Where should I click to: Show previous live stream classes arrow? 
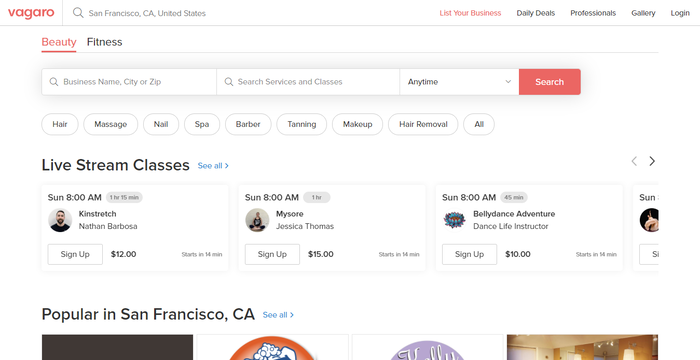(x=634, y=161)
